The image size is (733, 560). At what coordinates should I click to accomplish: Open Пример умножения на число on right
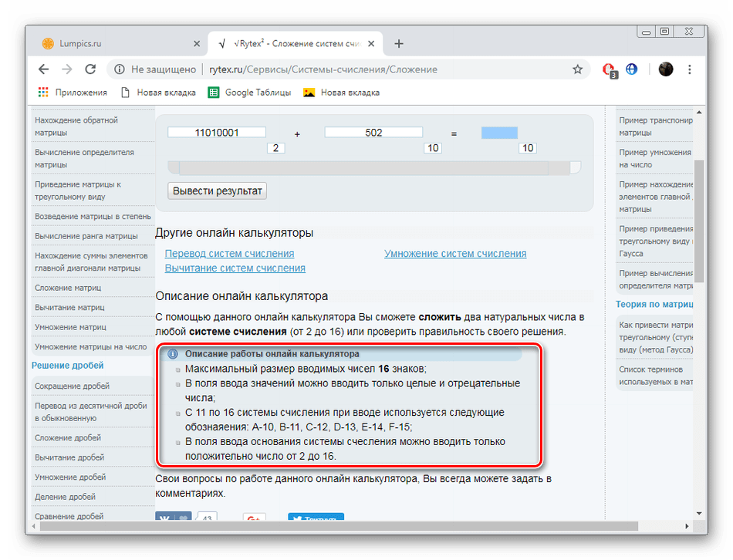(x=654, y=158)
